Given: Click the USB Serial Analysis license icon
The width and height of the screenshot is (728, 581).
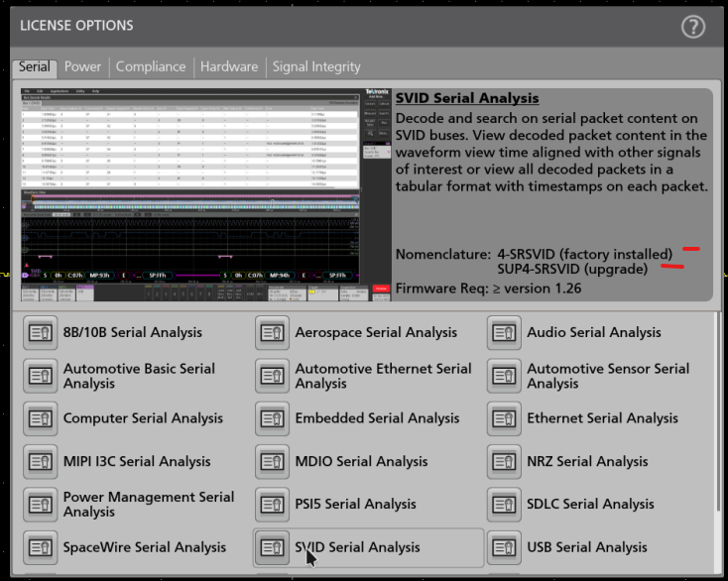Looking at the screenshot, I should 504,547.
